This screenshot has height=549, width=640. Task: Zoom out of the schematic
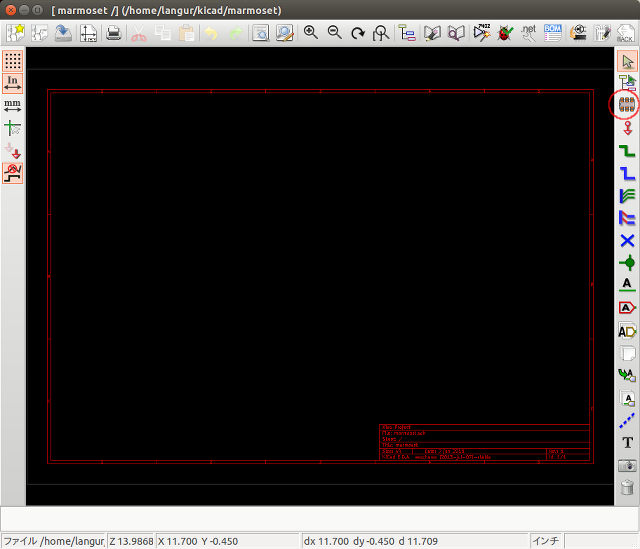tap(334, 33)
